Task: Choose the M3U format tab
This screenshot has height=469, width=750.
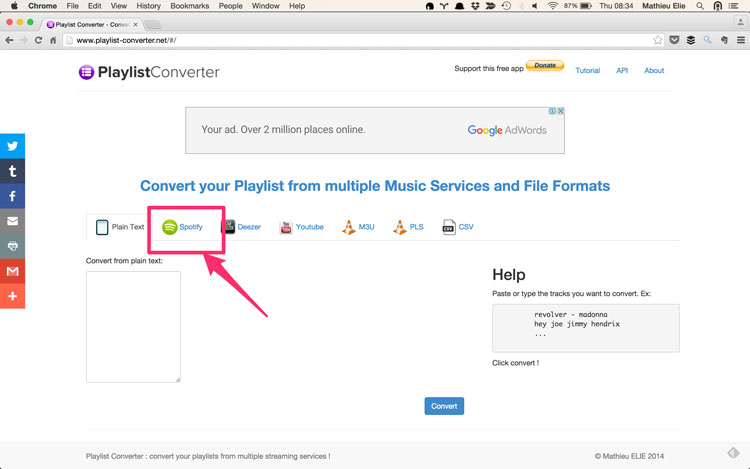Action: click(x=358, y=227)
